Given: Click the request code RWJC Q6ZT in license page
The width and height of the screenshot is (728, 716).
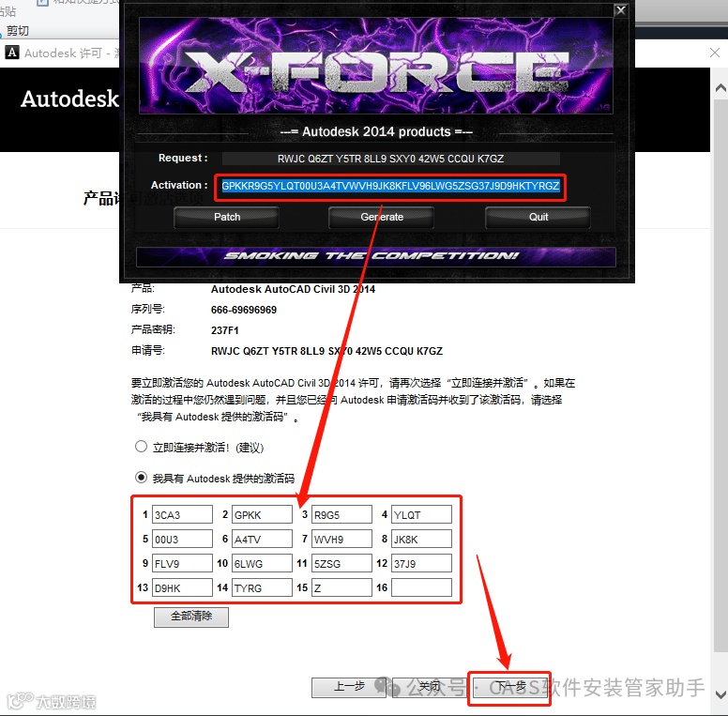Looking at the screenshot, I should pyautogui.click(x=326, y=351).
